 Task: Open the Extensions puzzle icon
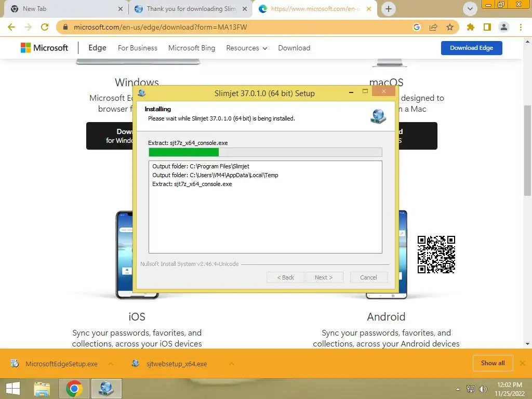[x=470, y=27]
